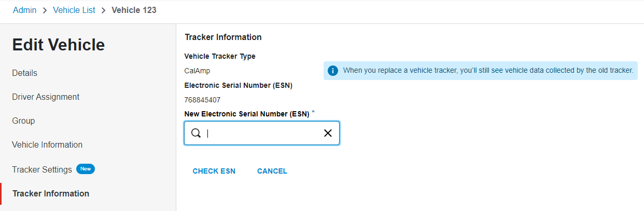Click the blue info icon in banner
The height and width of the screenshot is (211, 644).
[x=333, y=71]
